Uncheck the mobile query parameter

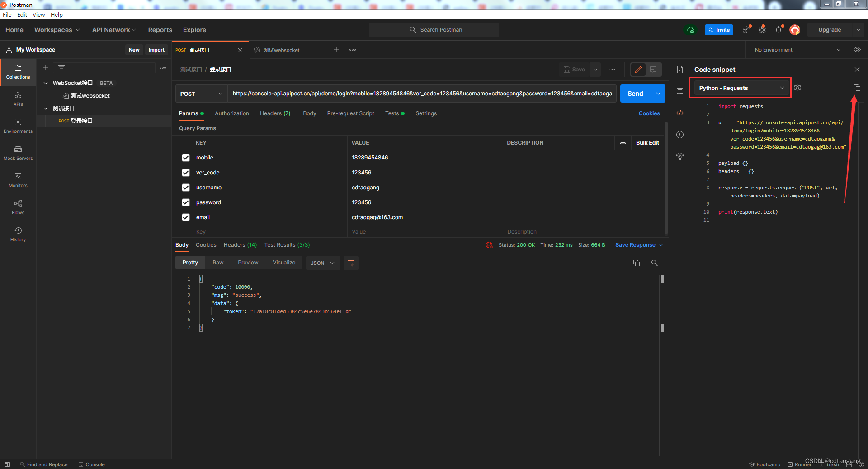point(186,158)
